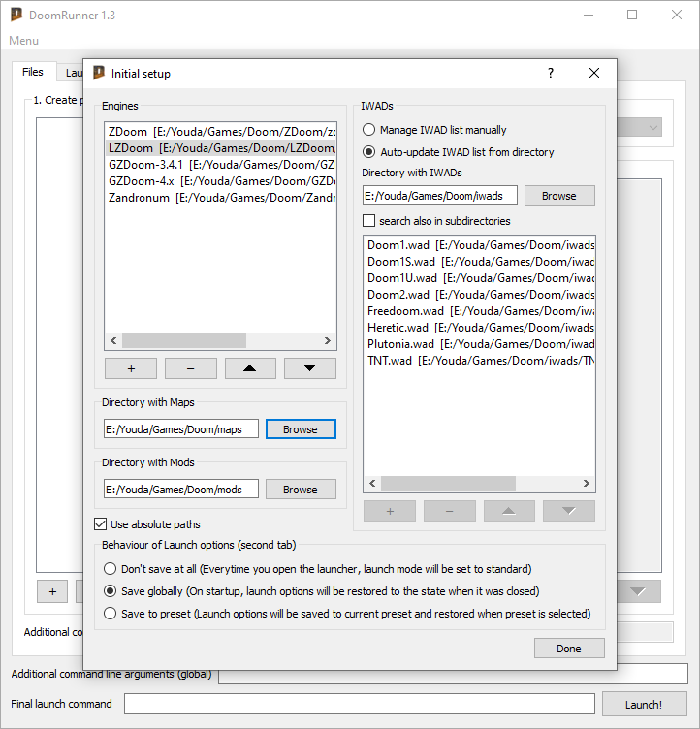Close the Initial setup dialog

594,73
